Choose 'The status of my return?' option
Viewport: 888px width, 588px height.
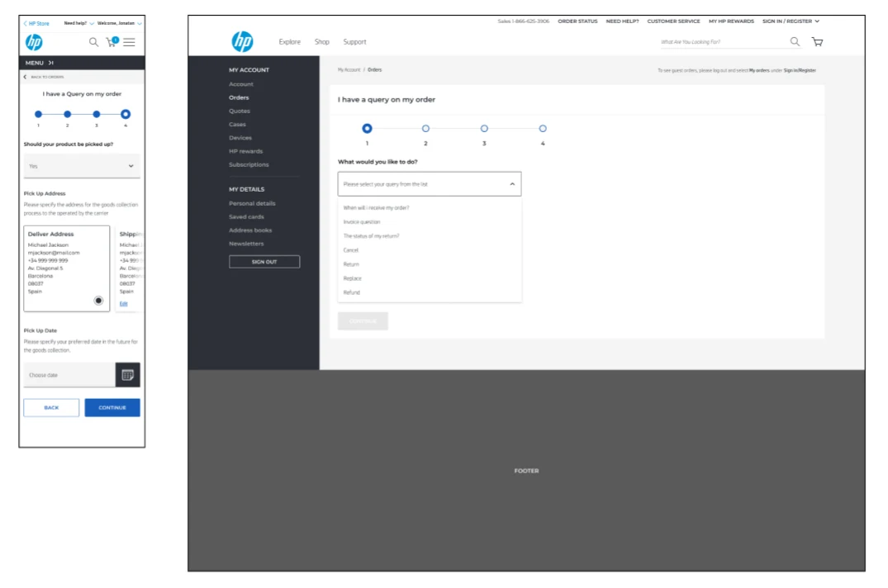point(371,236)
